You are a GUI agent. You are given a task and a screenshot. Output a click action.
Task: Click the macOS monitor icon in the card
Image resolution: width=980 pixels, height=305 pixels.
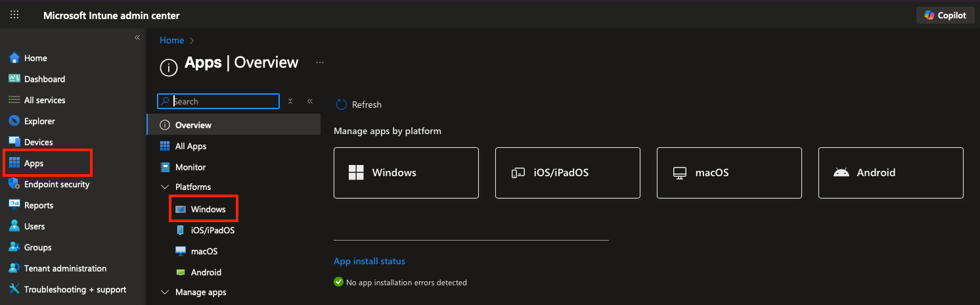(x=679, y=173)
